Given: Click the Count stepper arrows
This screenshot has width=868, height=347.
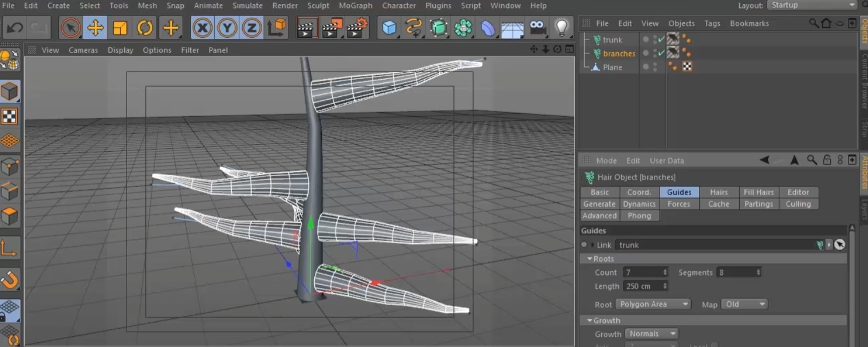Looking at the screenshot, I should 665,273.
